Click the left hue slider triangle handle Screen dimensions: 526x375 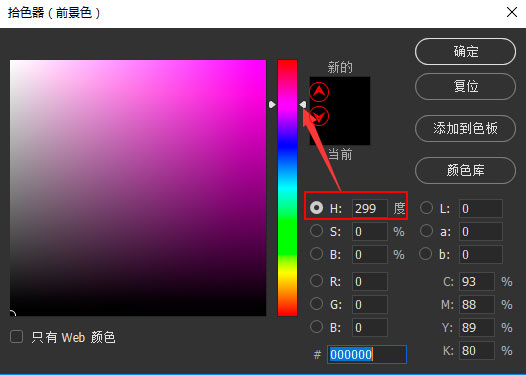272,105
